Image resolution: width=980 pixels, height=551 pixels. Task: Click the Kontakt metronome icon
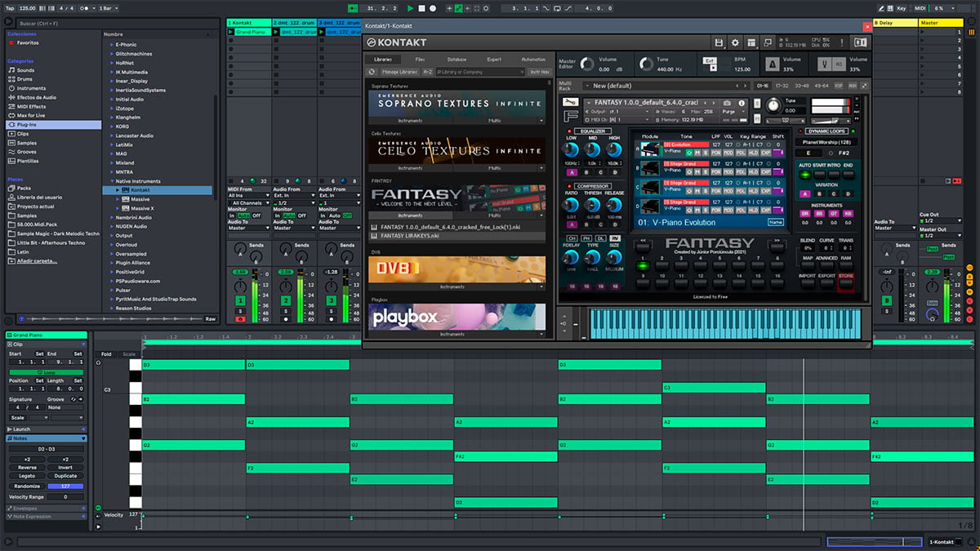(772, 64)
